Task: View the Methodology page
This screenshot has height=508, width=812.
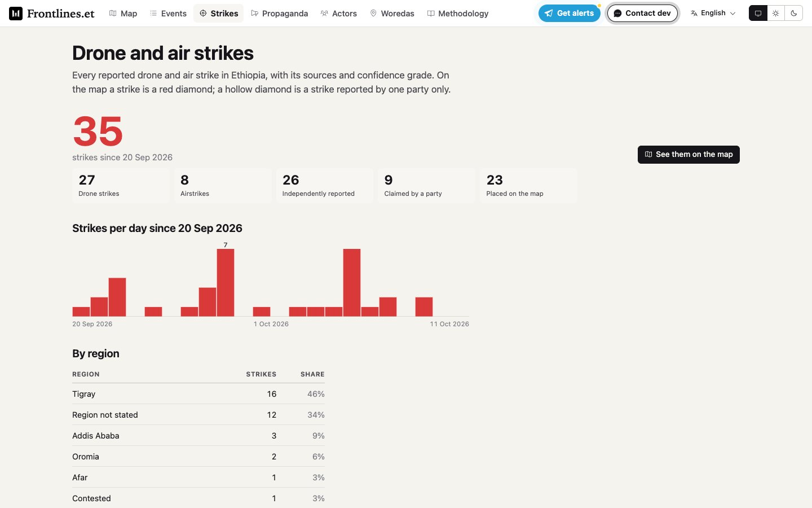Action: pyautogui.click(x=458, y=14)
